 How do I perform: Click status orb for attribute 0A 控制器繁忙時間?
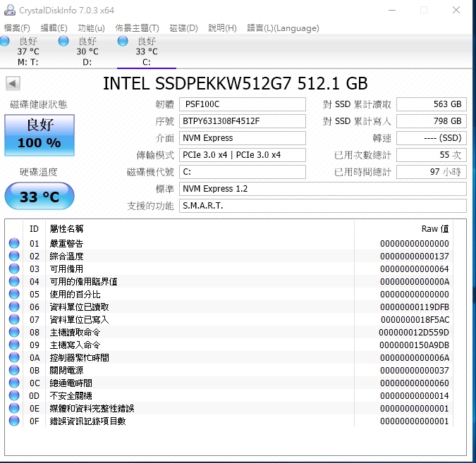pos(14,358)
